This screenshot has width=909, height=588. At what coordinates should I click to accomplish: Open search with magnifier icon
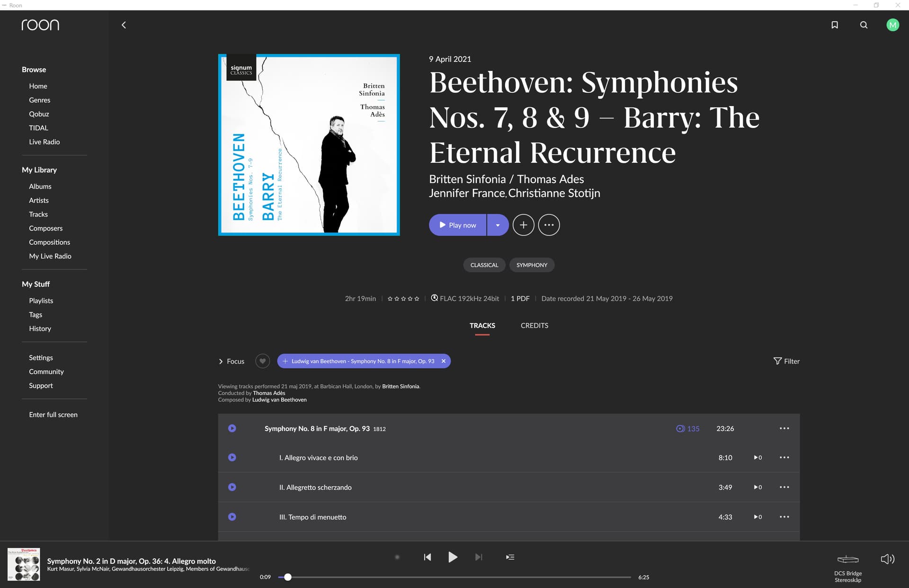point(864,25)
